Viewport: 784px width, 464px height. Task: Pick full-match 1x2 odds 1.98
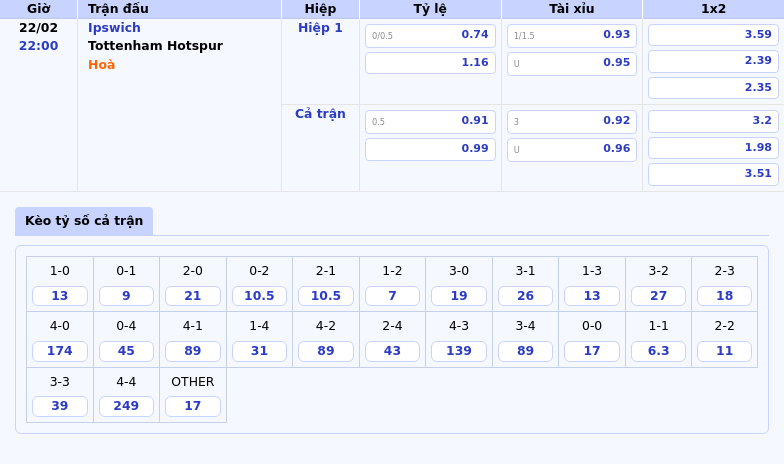pyautogui.click(x=712, y=148)
